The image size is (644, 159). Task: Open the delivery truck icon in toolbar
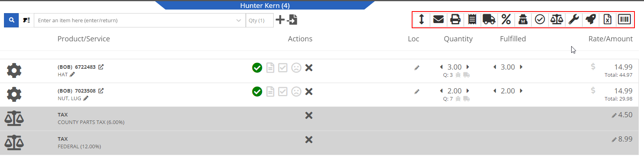click(489, 19)
